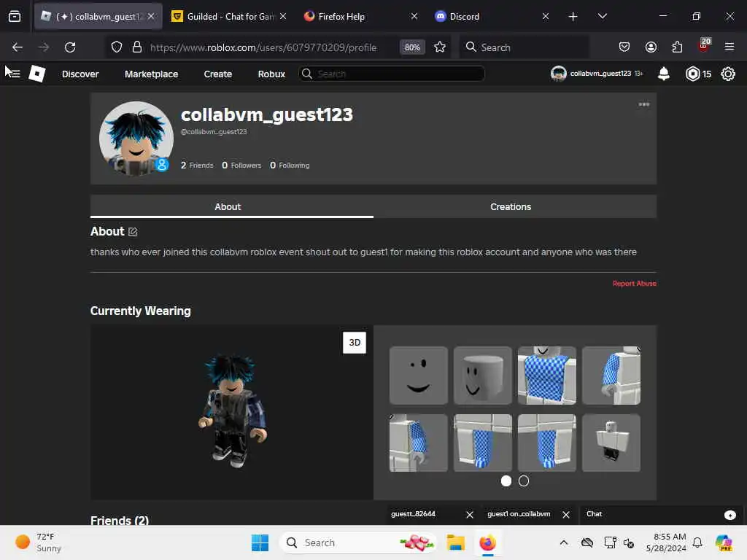The height and width of the screenshot is (560, 747).
Task: Select the first Currently Wearing page dot
Action: coord(506,481)
